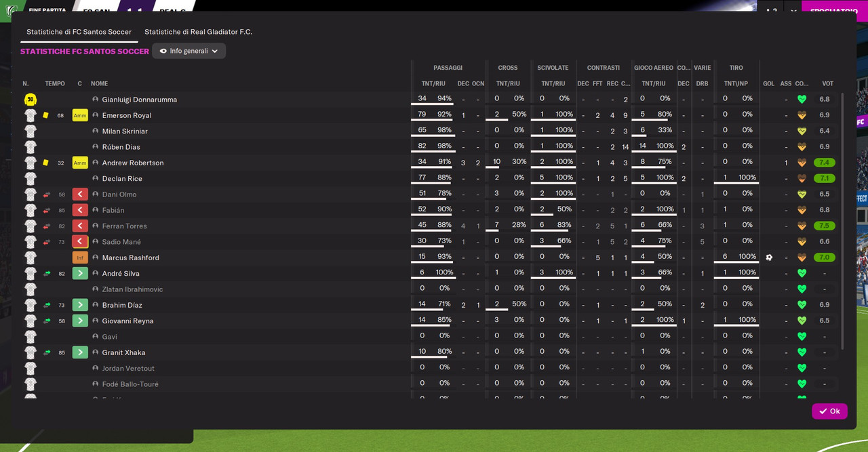Click the goal ball icon in Rashford's row
The image size is (868, 452).
pyautogui.click(x=769, y=258)
